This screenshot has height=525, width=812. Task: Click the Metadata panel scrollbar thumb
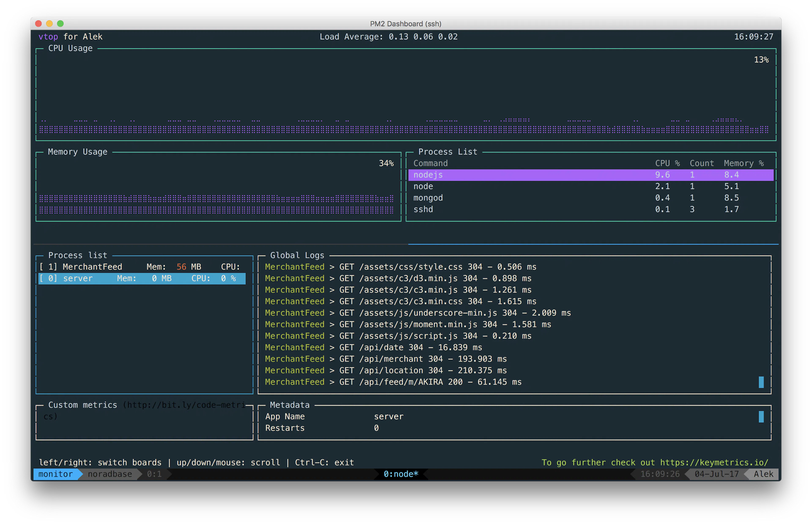[x=761, y=417]
